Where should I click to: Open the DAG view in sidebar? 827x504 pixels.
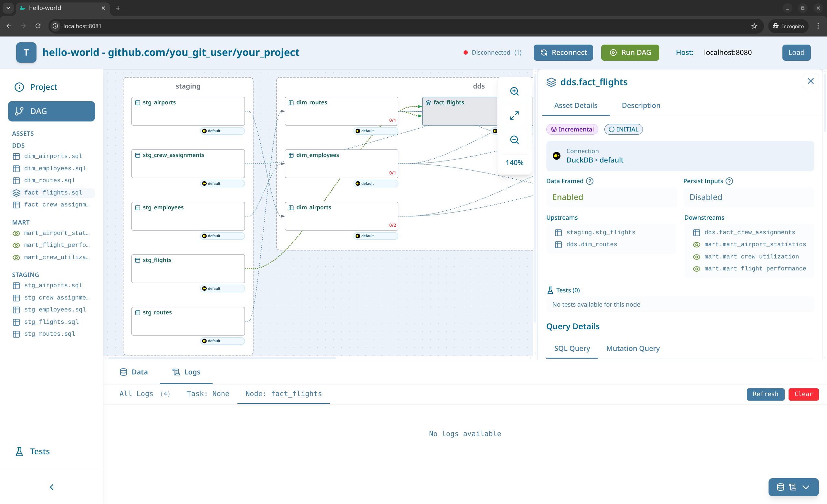51,111
